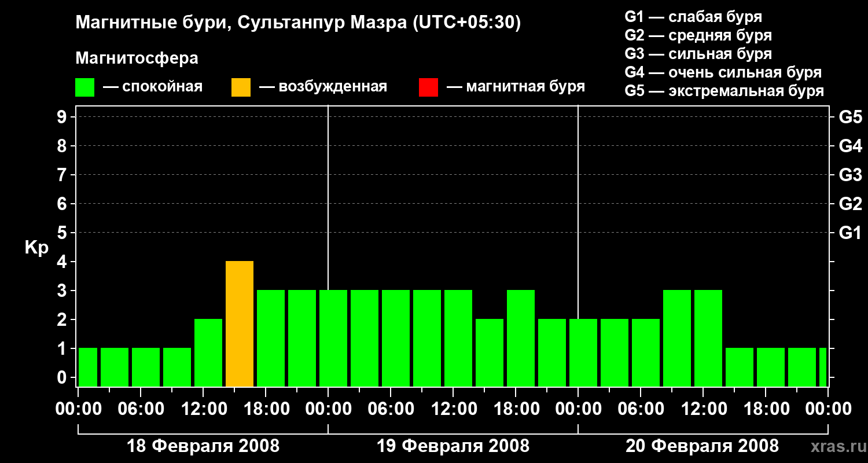
Task: Click the red "магнитная буря" legend swatch
Action: click(x=428, y=87)
